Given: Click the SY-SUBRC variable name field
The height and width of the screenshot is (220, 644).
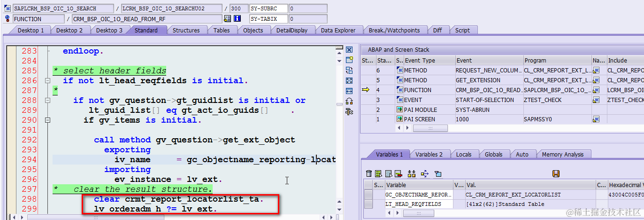Looking at the screenshot, I should [268, 8].
